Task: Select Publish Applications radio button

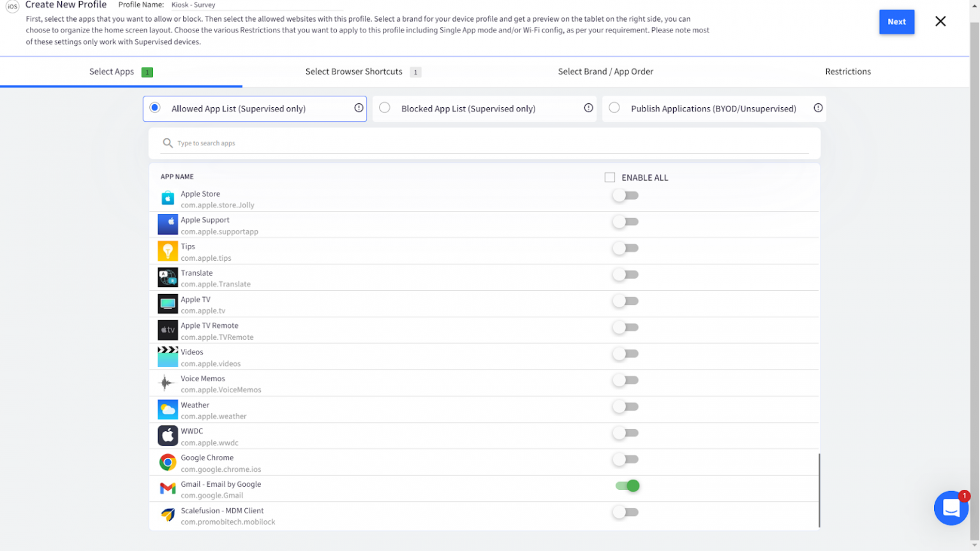Action: [x=614, y=108]
